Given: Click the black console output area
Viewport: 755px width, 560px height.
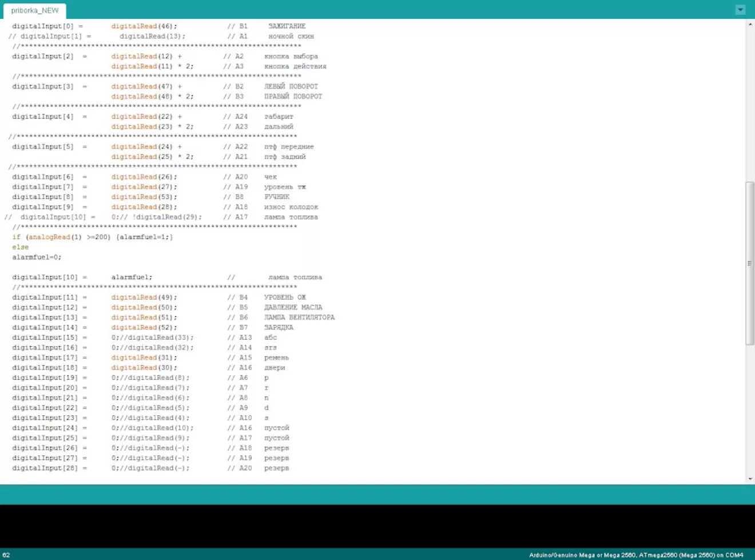Looking at the screenshot, I should pyautogui.click(x=378, y=526).
